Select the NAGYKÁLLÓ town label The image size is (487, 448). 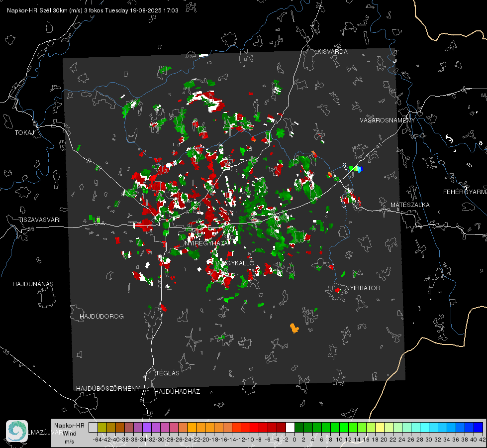pos(236,263)
